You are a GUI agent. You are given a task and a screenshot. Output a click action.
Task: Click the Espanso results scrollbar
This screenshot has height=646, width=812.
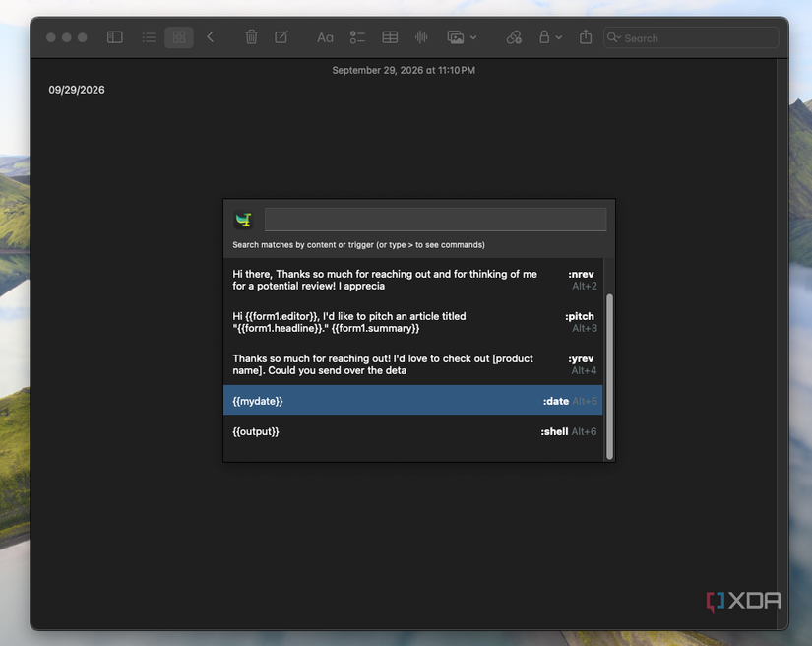point(609,376)
